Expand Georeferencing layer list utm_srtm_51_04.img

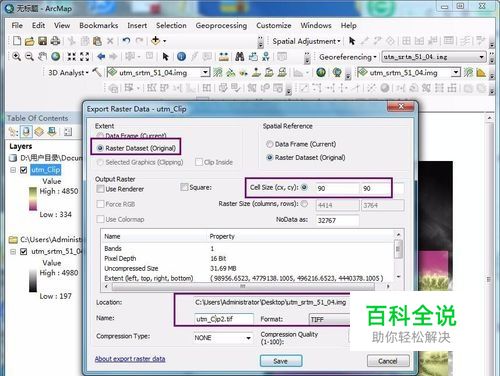(481, 57)
